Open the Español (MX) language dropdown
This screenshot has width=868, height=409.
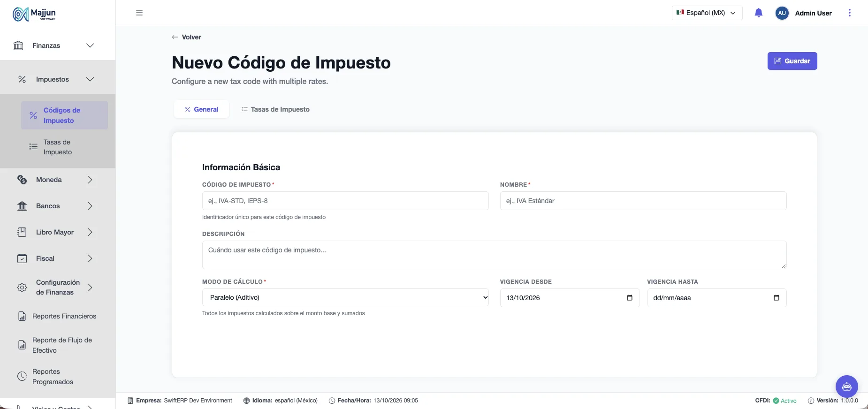point(707,13)
